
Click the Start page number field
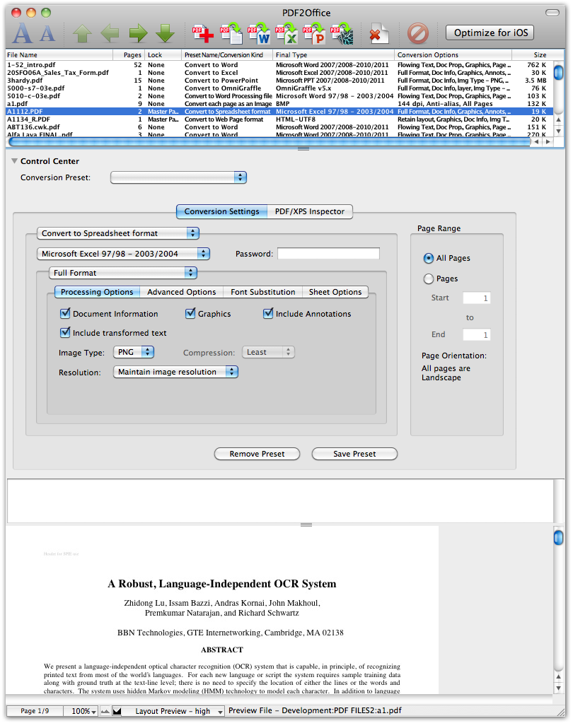(476, 298)
